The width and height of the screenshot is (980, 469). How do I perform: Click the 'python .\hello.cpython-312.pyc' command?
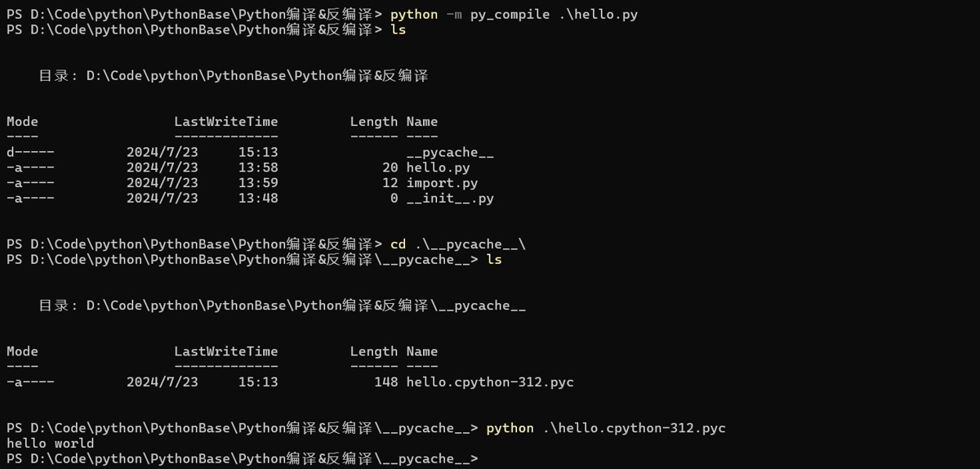click(x=606, y=428)
